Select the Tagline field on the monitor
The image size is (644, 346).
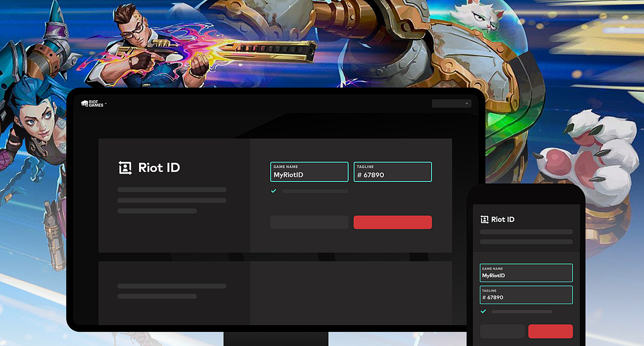click(x=392, y=172)
